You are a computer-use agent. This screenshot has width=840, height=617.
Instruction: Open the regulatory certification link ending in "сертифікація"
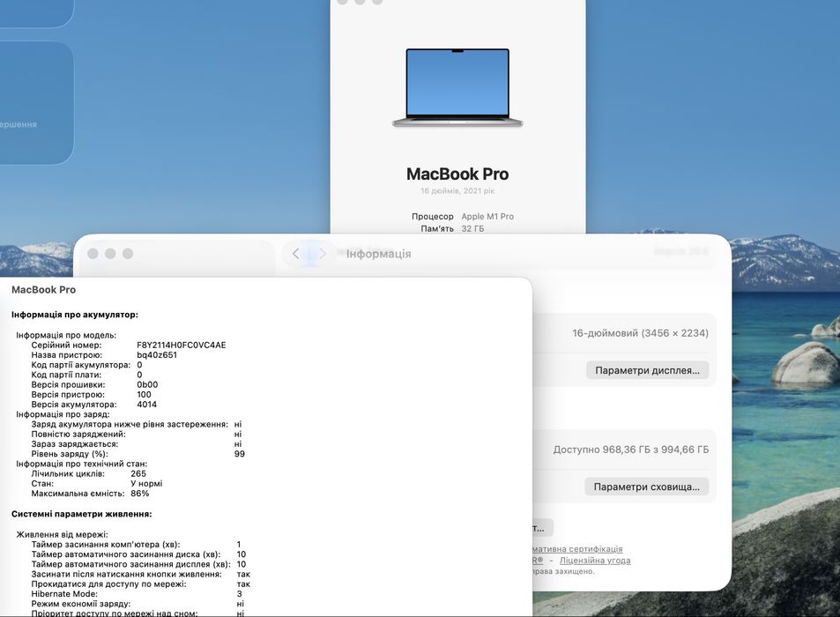577,549
